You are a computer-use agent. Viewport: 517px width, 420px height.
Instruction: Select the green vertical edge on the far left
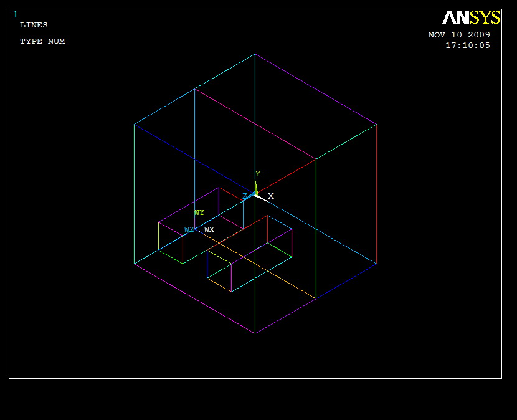click(134, 193)
